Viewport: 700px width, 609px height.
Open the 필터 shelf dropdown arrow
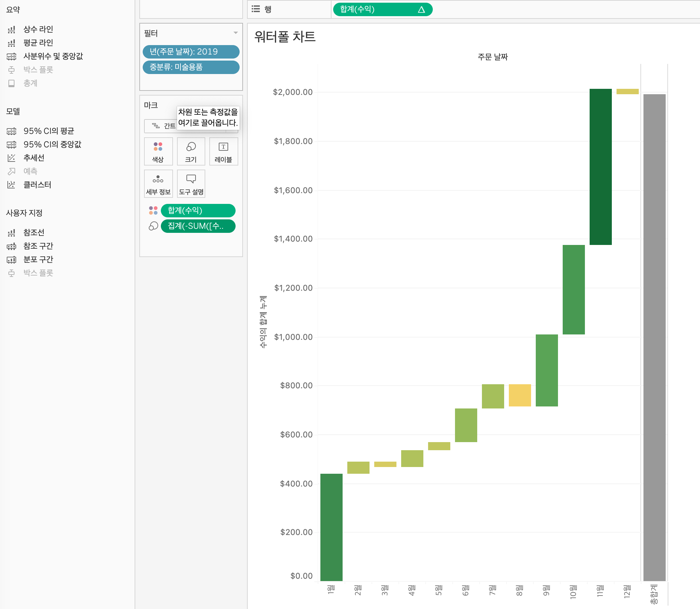click(235, 33)
